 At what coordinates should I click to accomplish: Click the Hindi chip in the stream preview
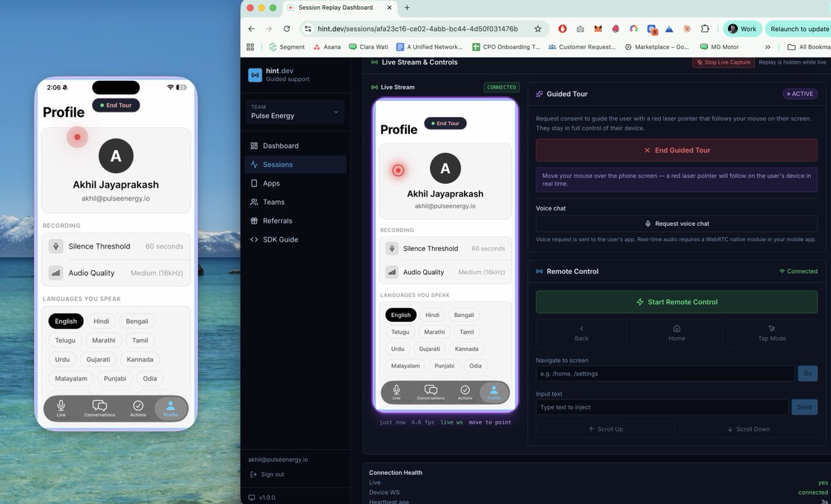pyautogui.click(x=433, y=315)
